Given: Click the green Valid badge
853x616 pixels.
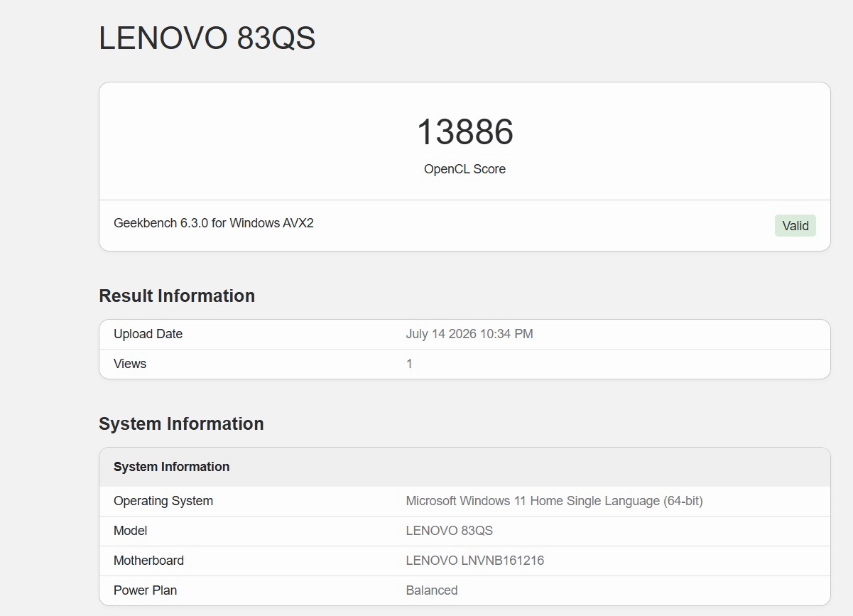Looking at the screenshot, I should pos(795,226).
